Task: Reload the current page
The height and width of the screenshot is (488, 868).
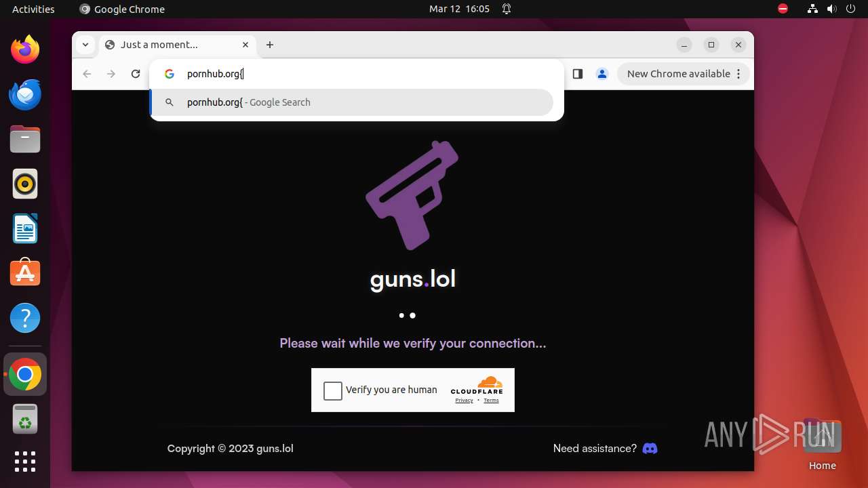Action: click(136, 74)
